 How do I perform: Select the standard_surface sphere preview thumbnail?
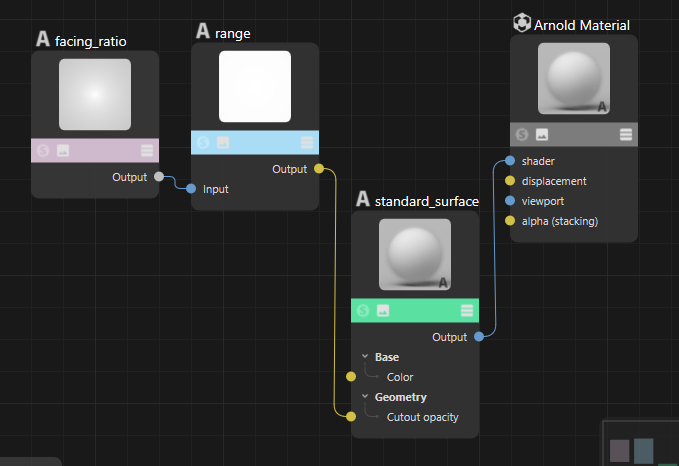(x=415, y=255)
